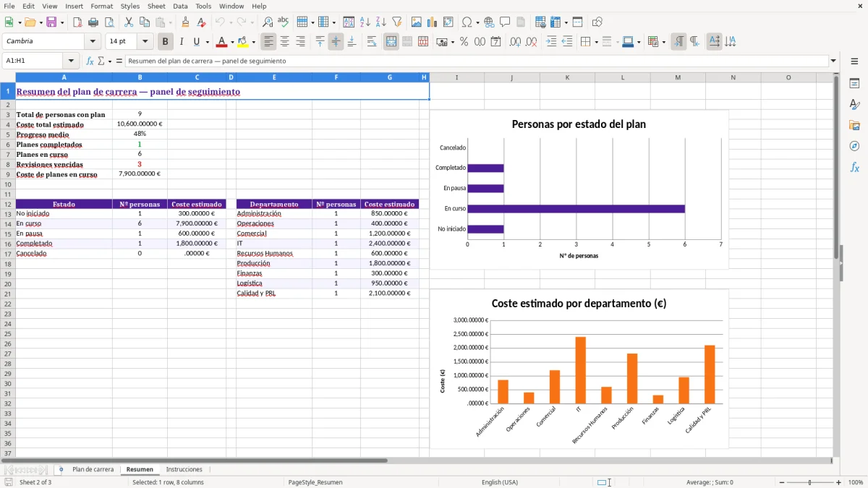Expand the formula bar
The height and width of the screenshot is (488, 868).
(833, 61)
